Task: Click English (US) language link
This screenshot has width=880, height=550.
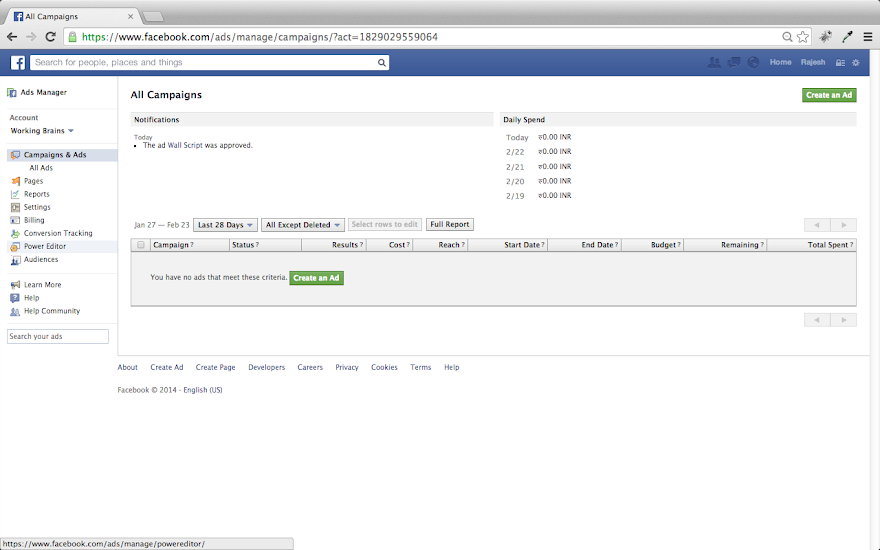Action: click(x=203, y=390)
